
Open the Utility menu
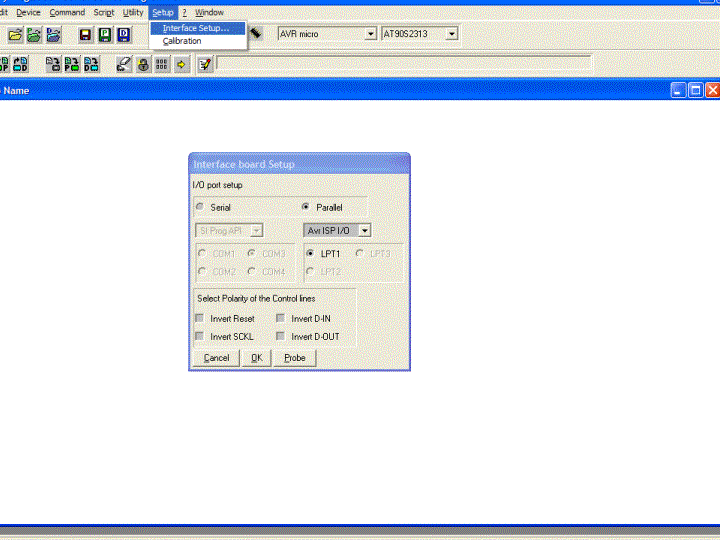[x=133, y=12]
